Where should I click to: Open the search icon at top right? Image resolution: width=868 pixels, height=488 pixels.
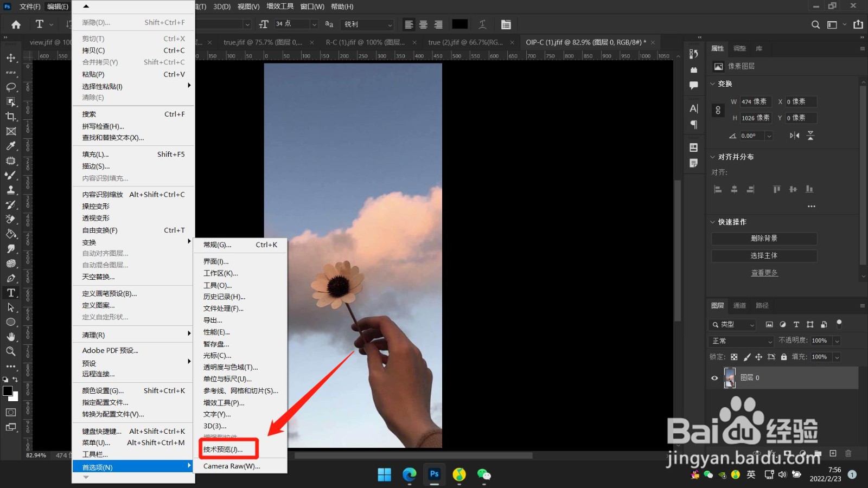click(x=815, y=24)
